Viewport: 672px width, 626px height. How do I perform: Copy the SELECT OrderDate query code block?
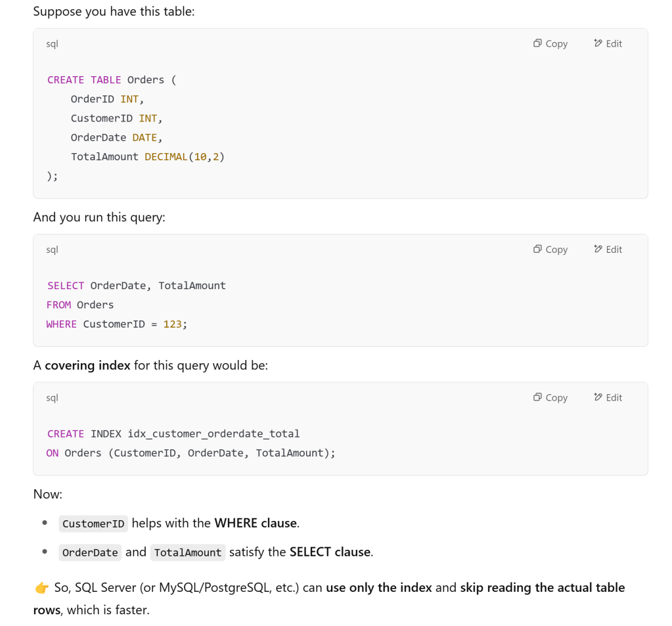tap(550, 249)
